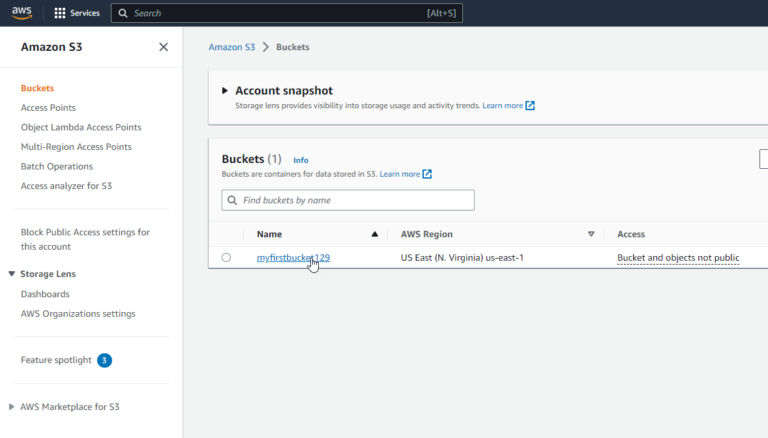This screenshot has height=438, width=768.
Task: Open Access Points in sidebar
Action: (x=48, y=108)
